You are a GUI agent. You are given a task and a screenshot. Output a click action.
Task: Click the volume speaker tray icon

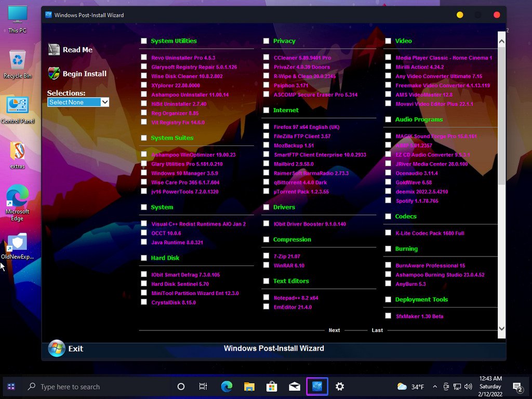tap(468, 387)
